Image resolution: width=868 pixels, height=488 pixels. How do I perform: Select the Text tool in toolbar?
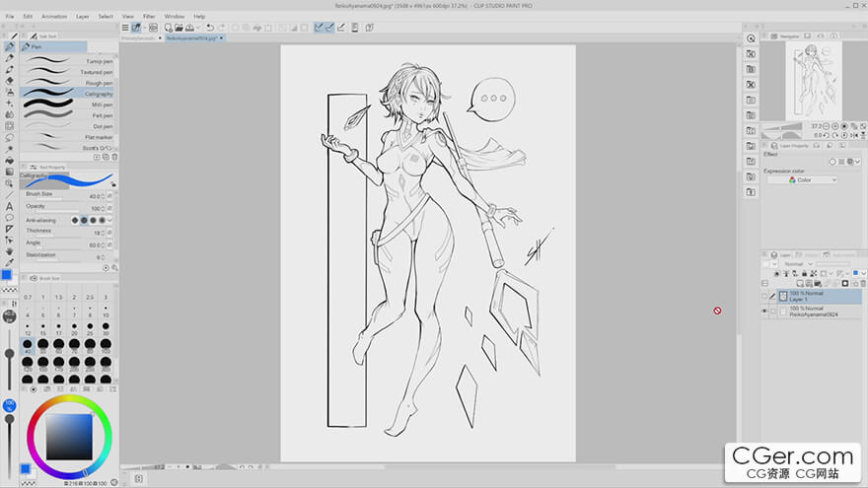10,206
